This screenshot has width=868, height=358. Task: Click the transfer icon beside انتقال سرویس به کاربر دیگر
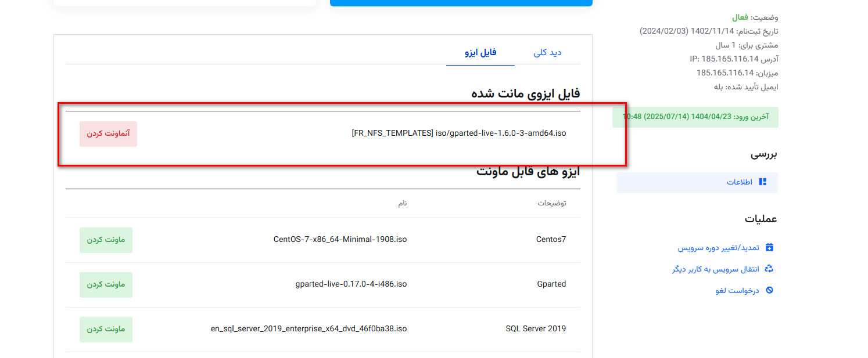coord(770,269)
